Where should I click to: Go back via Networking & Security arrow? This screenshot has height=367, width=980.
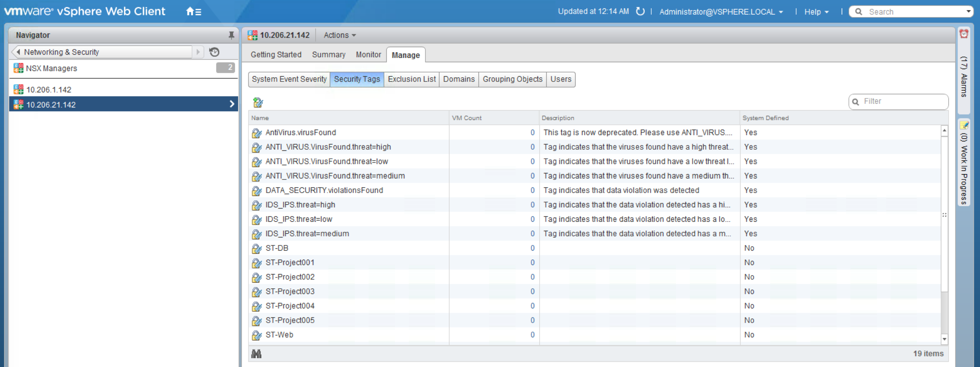(18, 52)
